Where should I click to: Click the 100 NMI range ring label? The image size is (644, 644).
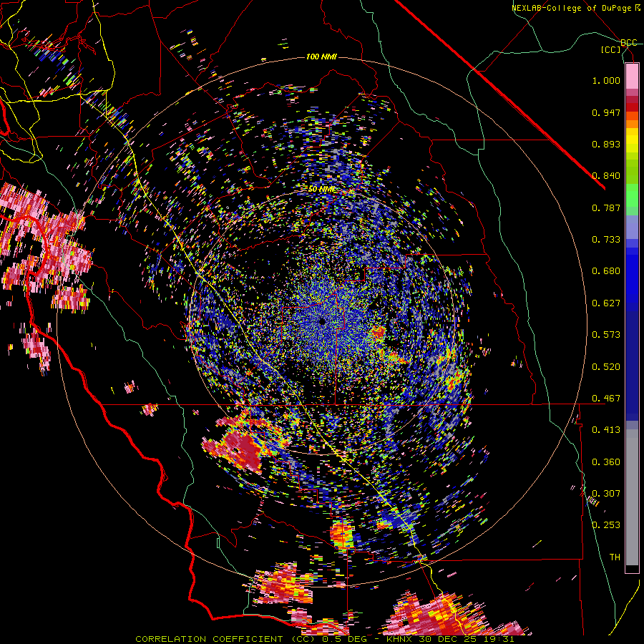point(321,57)
